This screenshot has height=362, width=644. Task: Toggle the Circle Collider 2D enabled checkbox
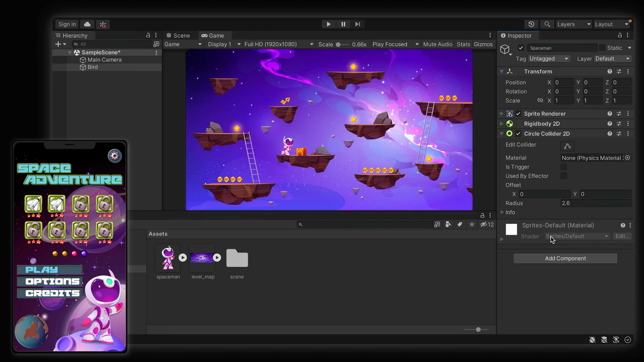[518, 134]
